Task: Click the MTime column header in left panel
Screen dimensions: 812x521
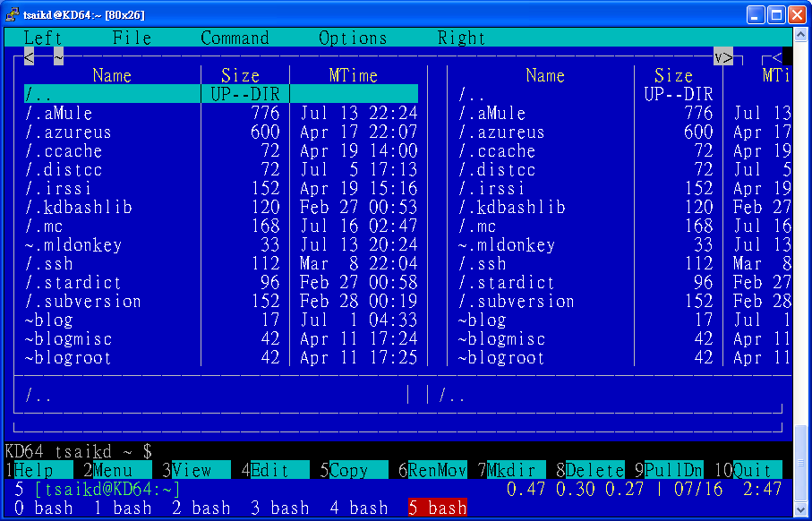Action: tap(353, 76)
